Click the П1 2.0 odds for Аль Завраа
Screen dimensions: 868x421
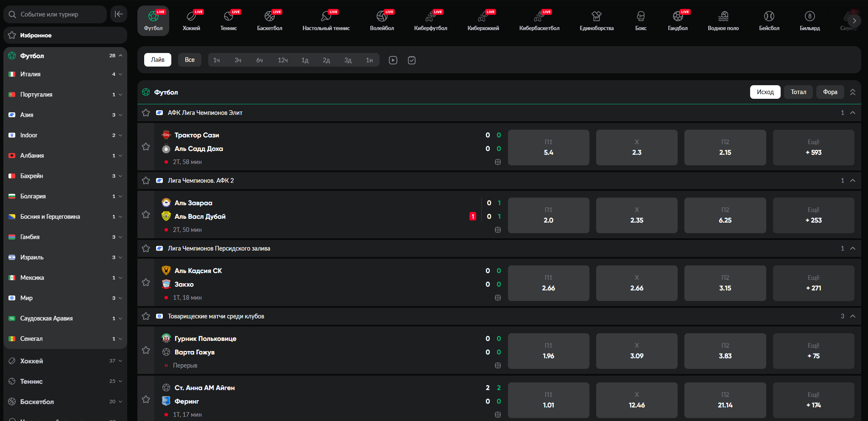click(x=548, y=215)
